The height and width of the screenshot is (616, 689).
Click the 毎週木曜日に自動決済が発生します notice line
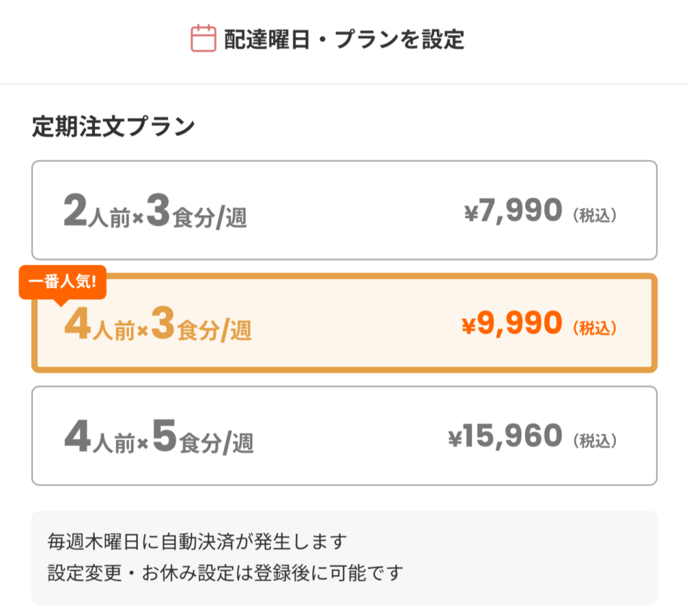(196, 542)
